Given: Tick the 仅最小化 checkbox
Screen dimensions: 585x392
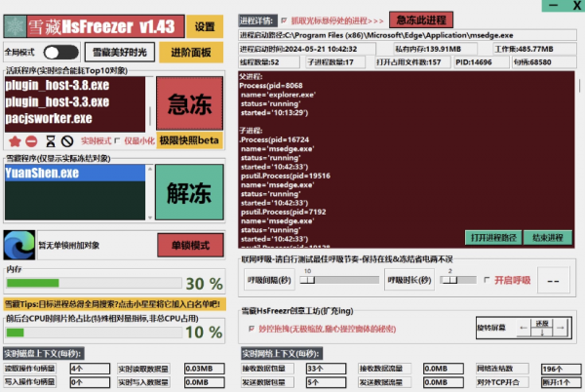Looking at the screenshot, I should tap(117, 140).
